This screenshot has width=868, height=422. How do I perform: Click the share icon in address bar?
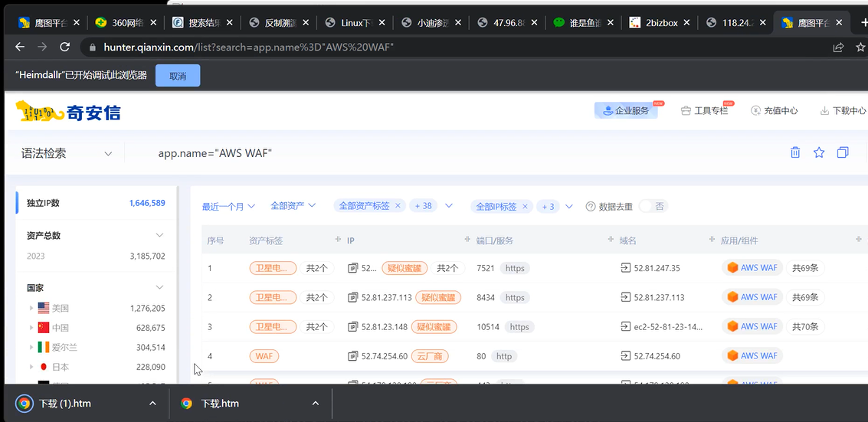[x=839, y=47]
